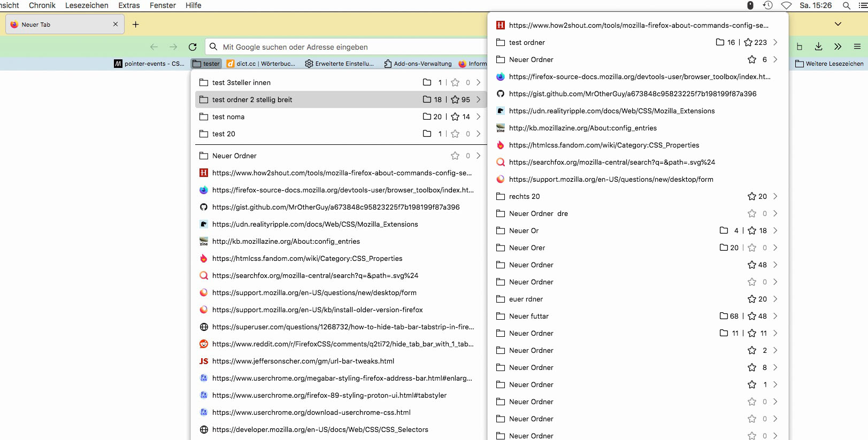Viewport: 868px width, 440px height.
Task: Open the downloads panel
Action: point(818,47)
